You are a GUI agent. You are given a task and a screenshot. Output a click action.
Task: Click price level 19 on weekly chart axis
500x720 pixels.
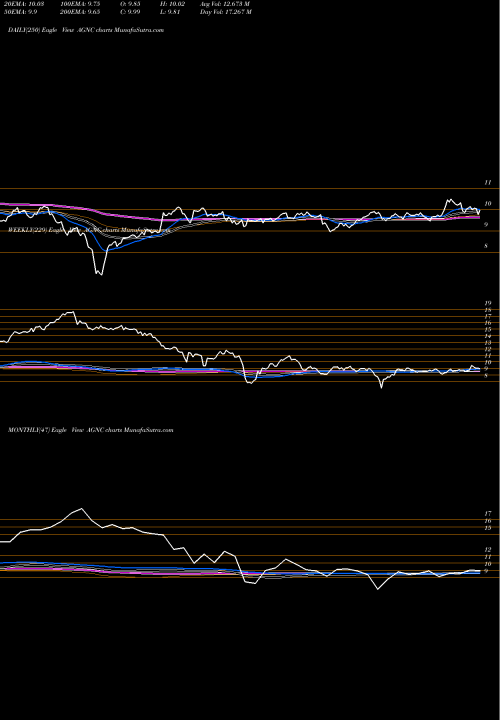[488, 303]
